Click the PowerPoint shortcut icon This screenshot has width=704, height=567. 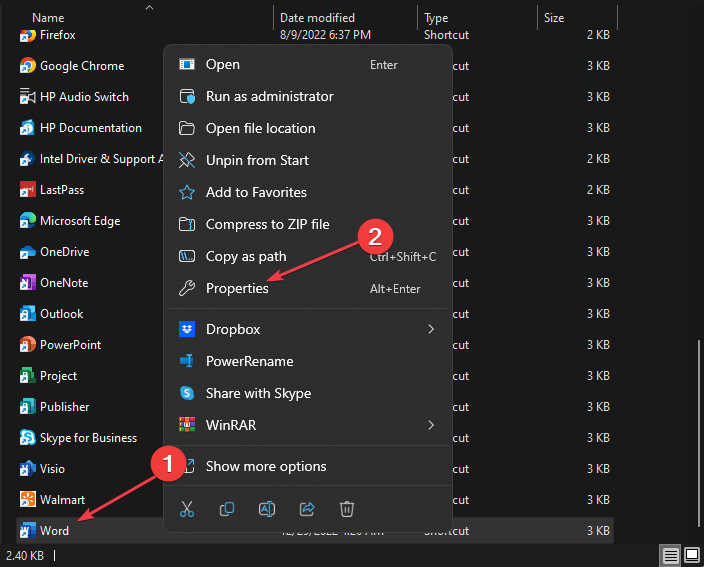pyautogui.click(x=27, y=345)
